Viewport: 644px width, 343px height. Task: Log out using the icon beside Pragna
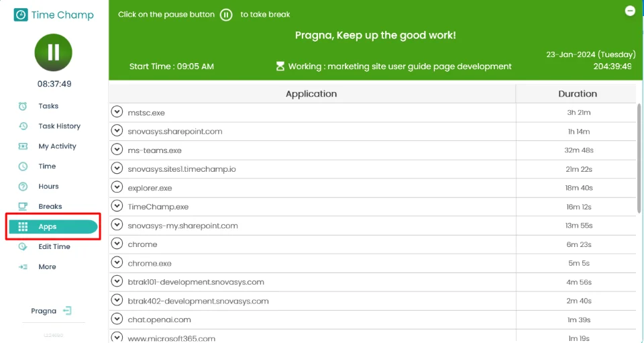[x=67, y=311]
